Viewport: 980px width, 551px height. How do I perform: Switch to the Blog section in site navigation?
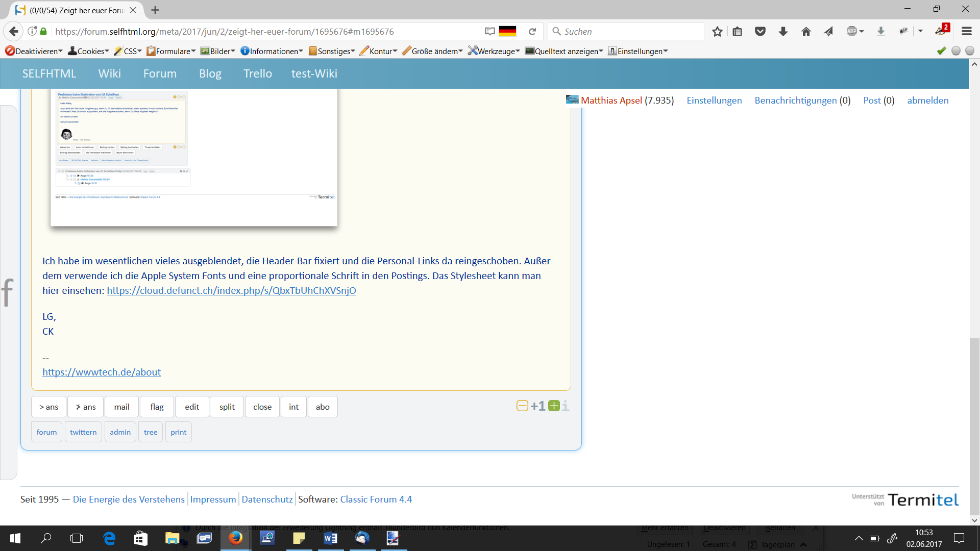209,73
